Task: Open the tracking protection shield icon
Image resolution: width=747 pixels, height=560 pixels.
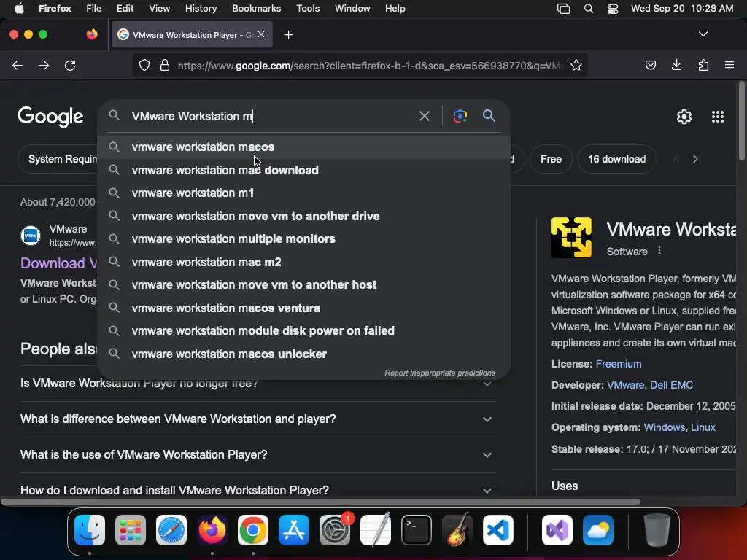Action: click(144, 65)
